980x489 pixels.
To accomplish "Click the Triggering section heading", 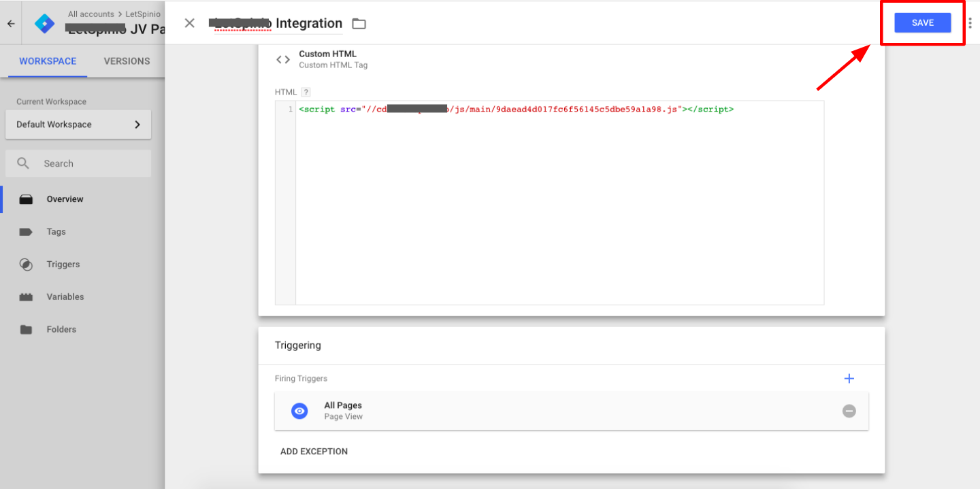I will (298, 345).
